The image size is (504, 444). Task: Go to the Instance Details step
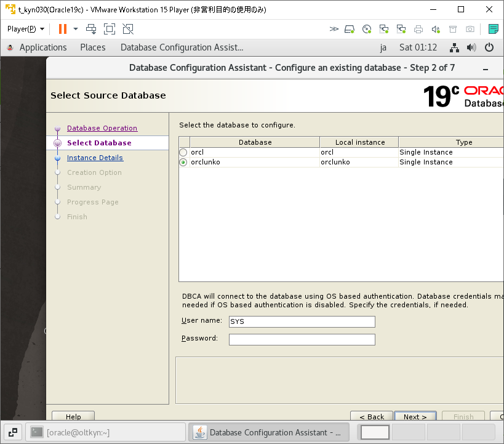95,158
